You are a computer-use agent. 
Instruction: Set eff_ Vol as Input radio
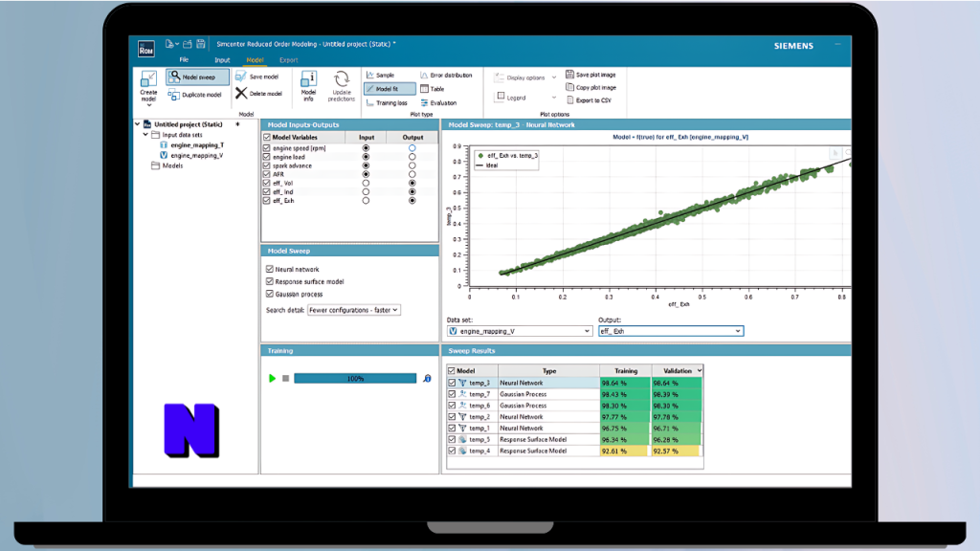(366, 183)
